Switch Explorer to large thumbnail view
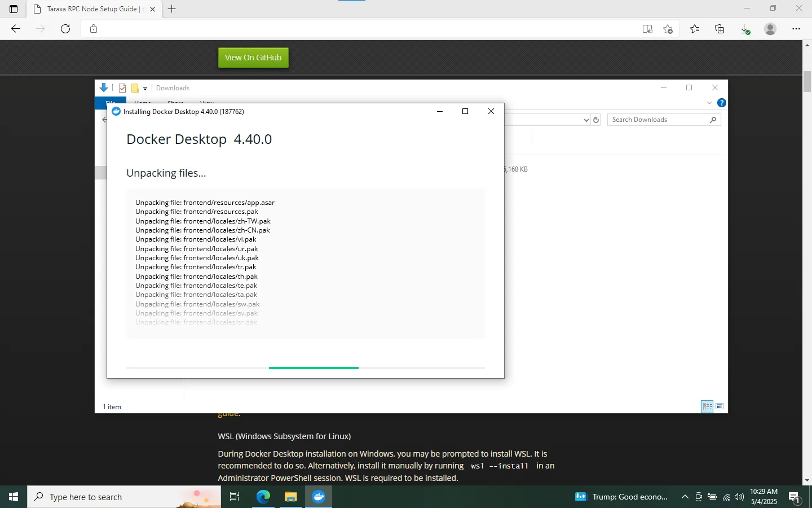The width and height of the screenshot is (812, 508). coord(720,406)
